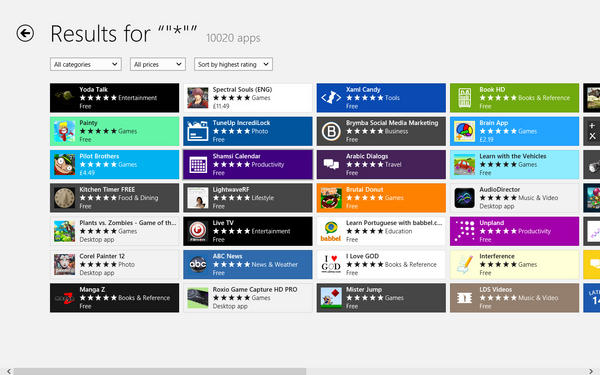Go back with the circled arrow button
The image size is (600, 375).
click(x=25, y=33)
